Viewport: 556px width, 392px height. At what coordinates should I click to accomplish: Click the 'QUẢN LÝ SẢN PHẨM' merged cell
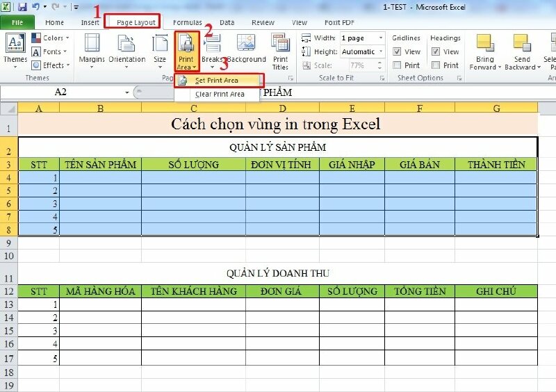[277, 147]
